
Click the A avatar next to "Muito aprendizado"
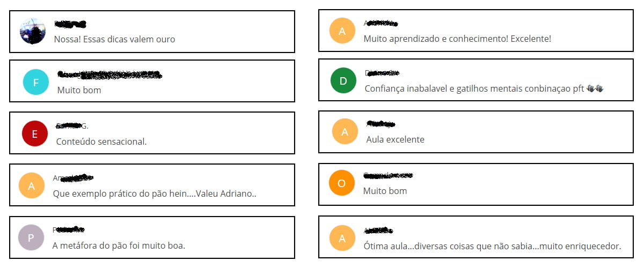tap(342, 31)
